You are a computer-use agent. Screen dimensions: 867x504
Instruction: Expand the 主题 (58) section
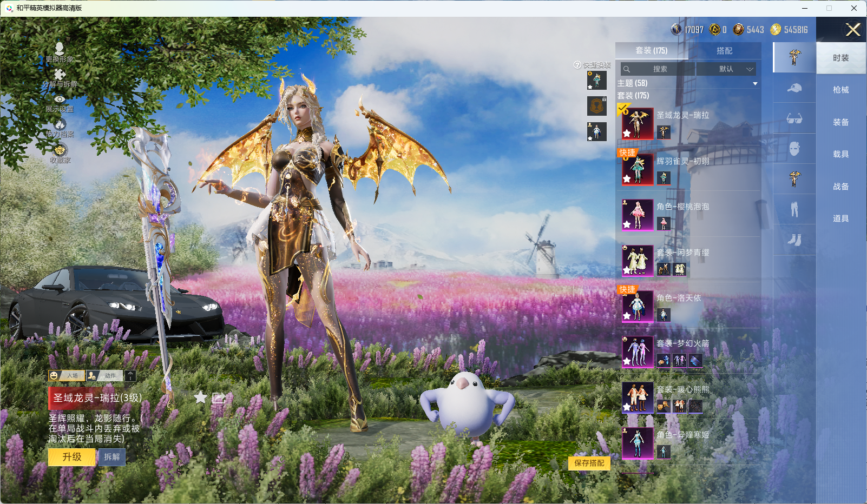pos(755,84)
